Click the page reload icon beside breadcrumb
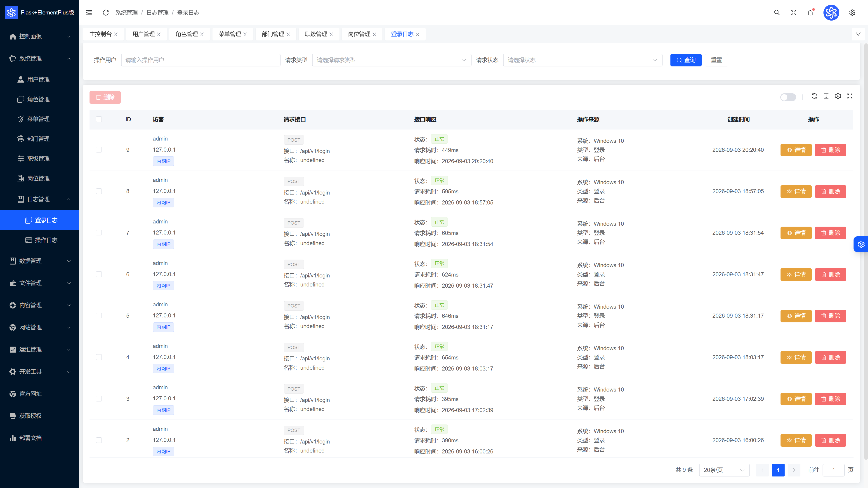The height and width of the screenshot is (488, 868). tap(106, 12)
